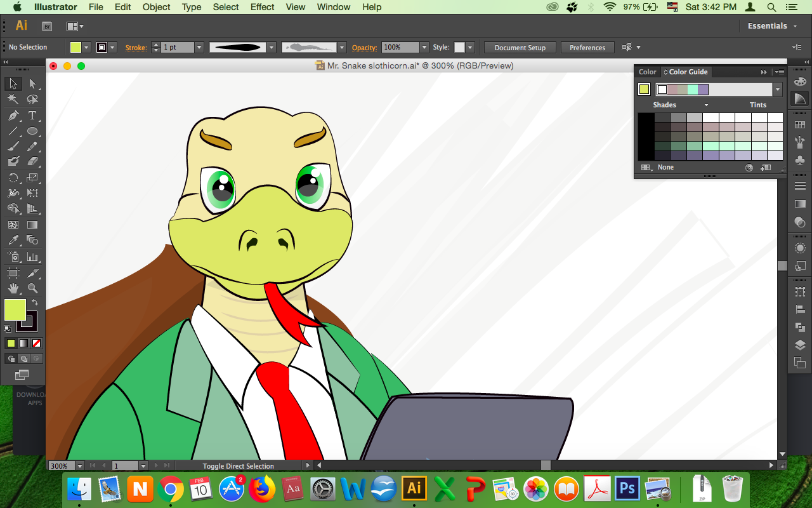Screen dimensions: 812x508
Task: Switch to the Color panel tab
Action: [x=648, y=72]
